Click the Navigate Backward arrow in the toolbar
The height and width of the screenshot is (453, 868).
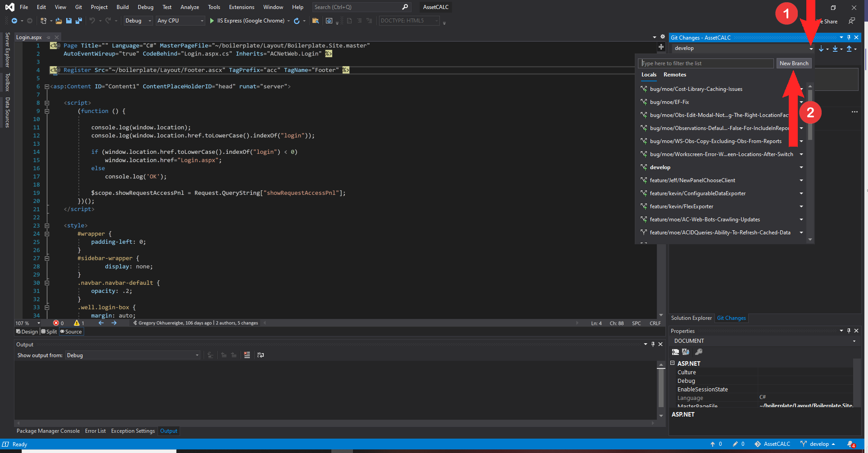click(14, 21)
